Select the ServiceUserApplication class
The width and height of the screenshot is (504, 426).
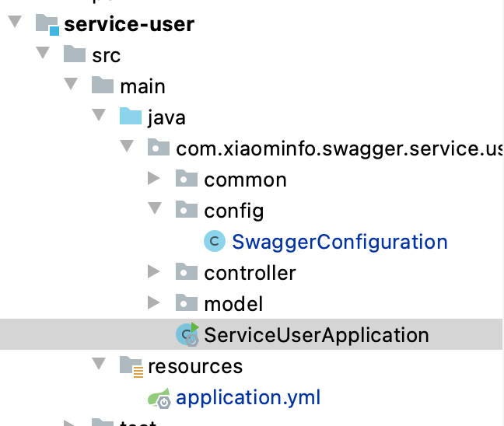[x=316, y=335]
